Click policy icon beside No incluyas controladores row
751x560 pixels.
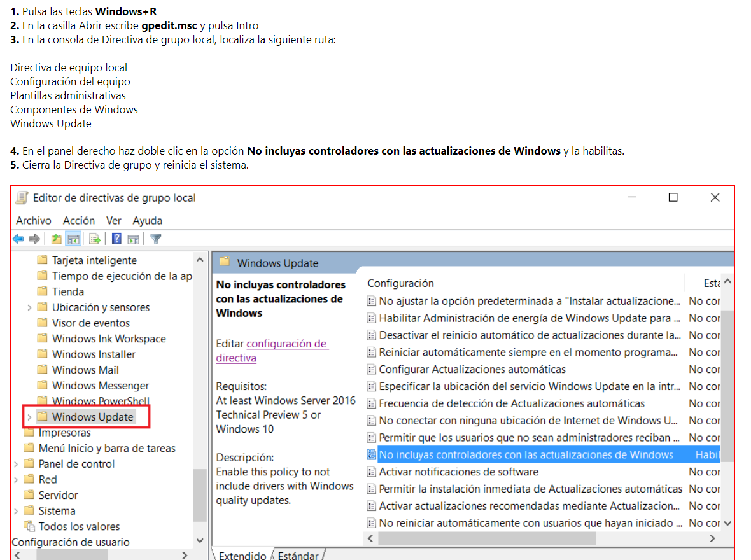(371, 454)
